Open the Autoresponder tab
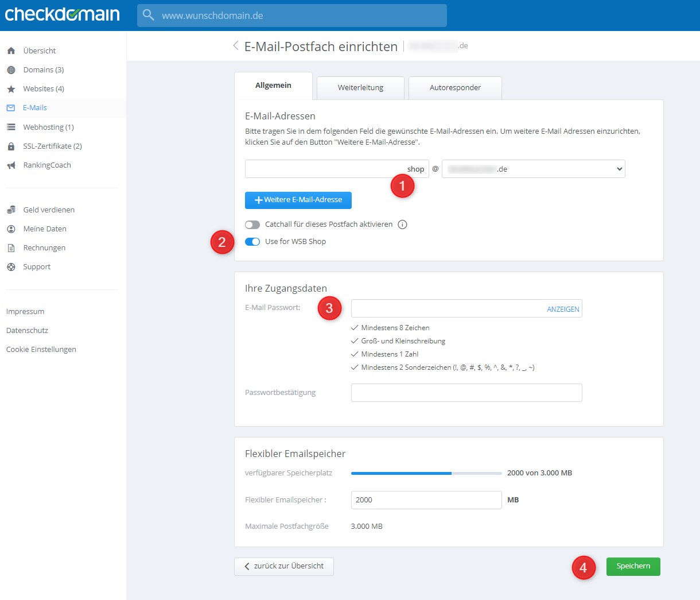 tap(455, 88)
